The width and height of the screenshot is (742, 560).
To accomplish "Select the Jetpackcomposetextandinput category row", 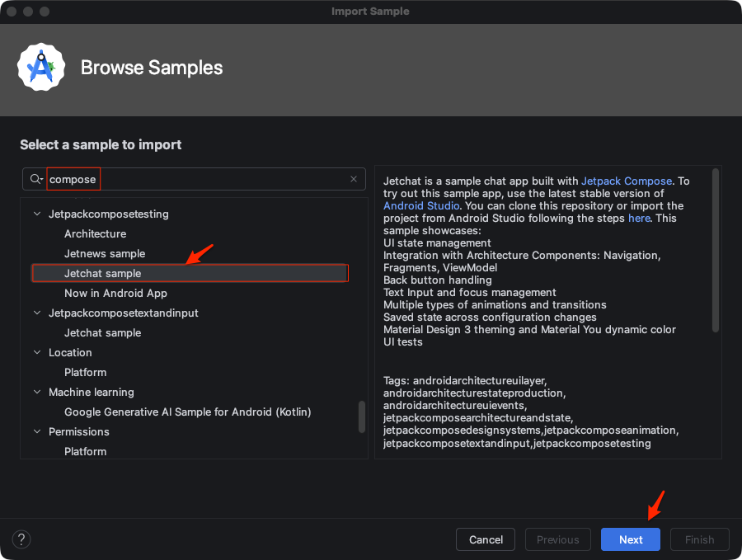I will 124,313.
